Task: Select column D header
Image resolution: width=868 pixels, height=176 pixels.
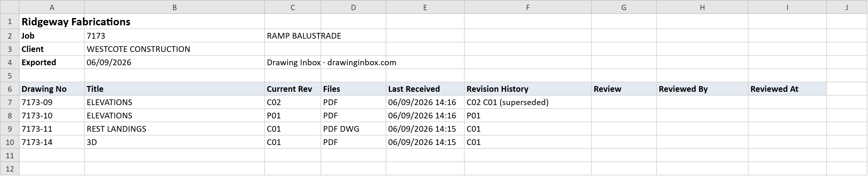Action: (x=353, y=7)
